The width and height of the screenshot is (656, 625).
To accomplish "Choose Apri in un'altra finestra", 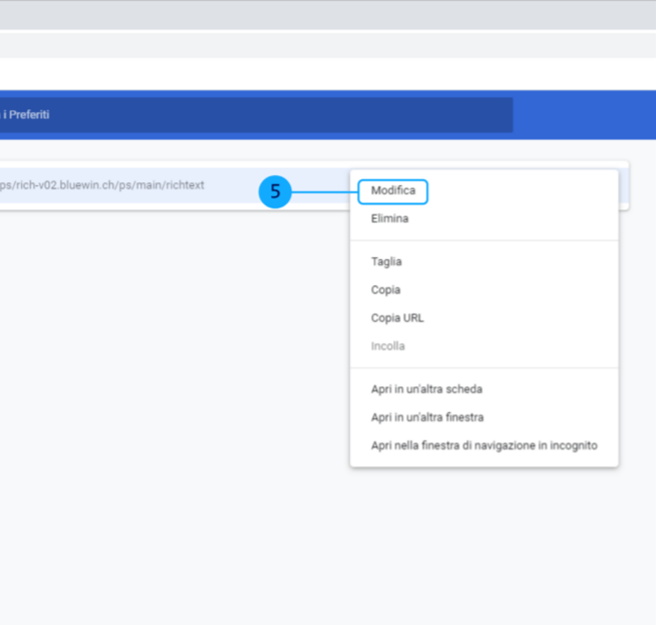I will pos(427,417).
